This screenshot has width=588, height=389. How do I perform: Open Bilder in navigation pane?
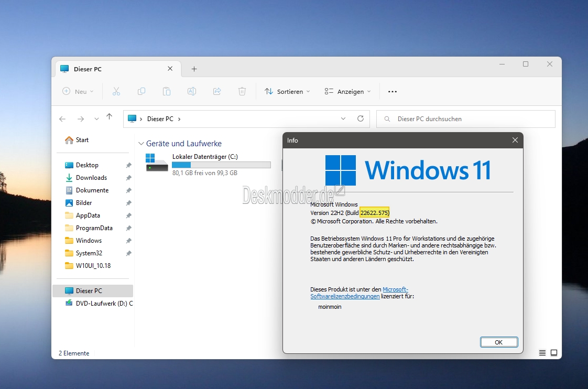coord(84,202)
